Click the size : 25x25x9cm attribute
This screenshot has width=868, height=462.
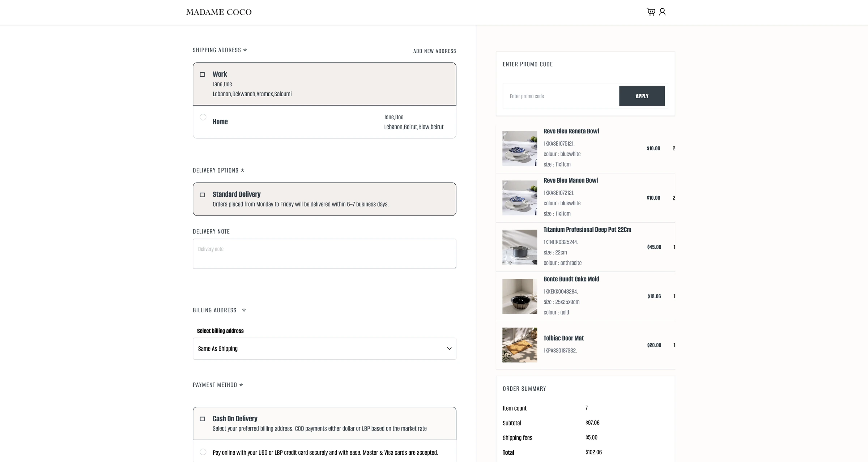click(561, 302)
